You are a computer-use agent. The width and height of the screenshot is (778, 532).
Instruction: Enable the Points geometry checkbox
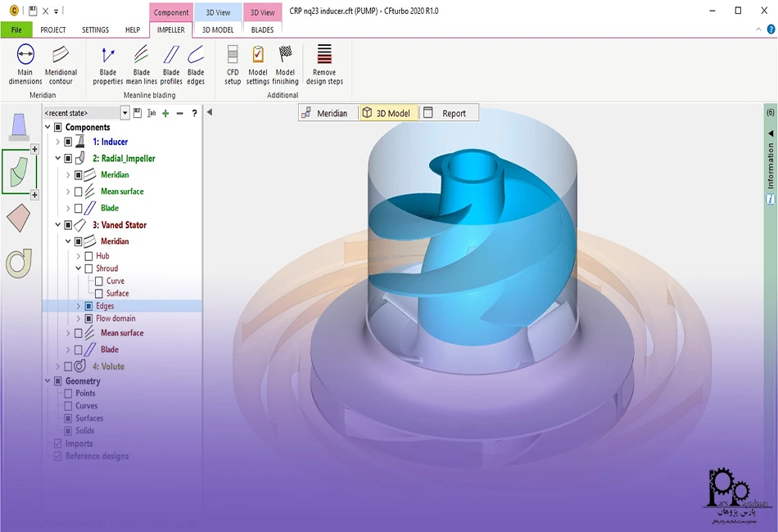click(x=69, y=394)
